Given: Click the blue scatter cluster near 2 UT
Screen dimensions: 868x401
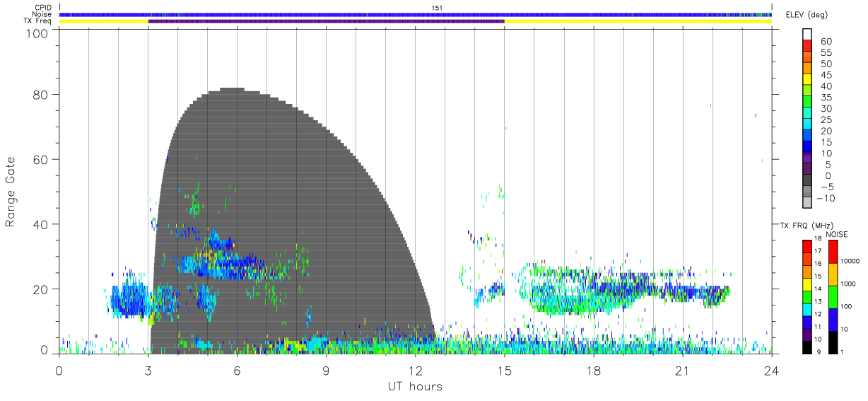Looking at the screenshot, I should tap(129, 299).
